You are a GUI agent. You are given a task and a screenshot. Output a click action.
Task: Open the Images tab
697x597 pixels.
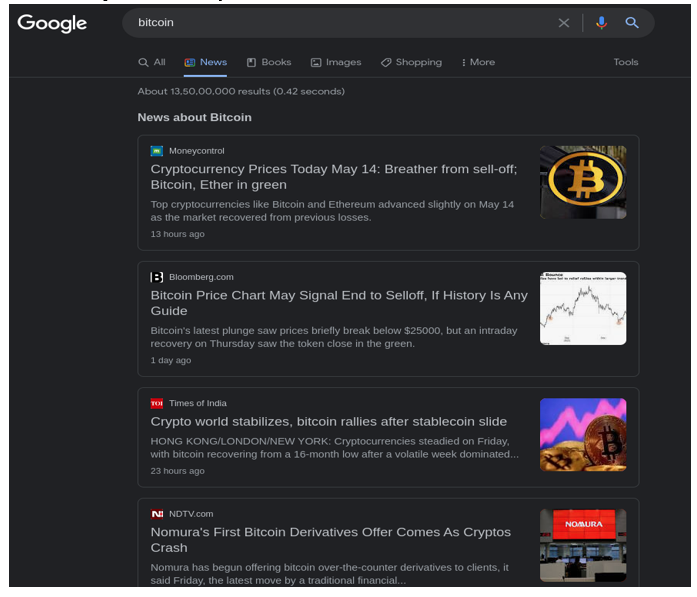click(336, 62)
